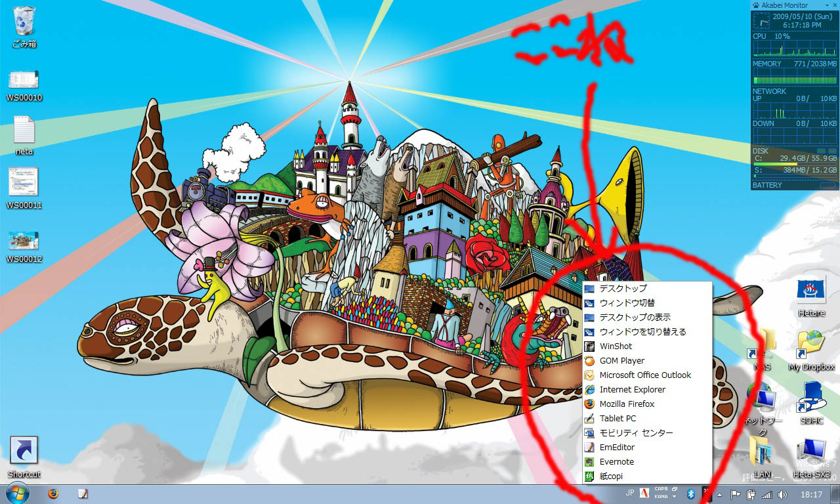Viewport: 840px width, 504px height.
Task: Choose ウィンドウを切り替える from the popup menu
Action: 647,331
